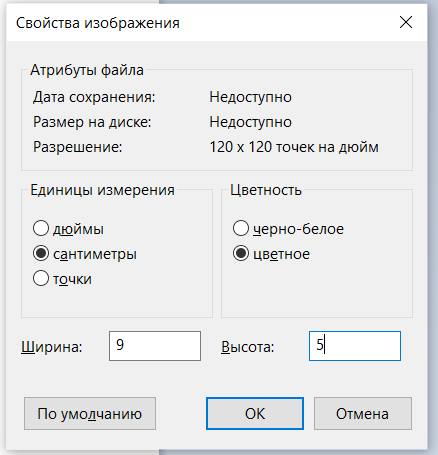Choose сантиметры as measurement unit

41,254
